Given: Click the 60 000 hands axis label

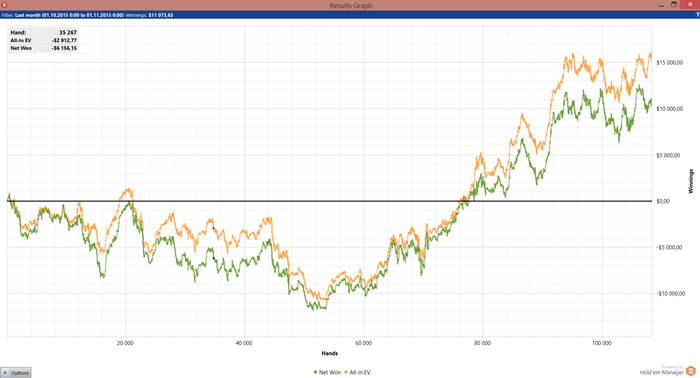Looking at the screenshot, I should (363, 343).
